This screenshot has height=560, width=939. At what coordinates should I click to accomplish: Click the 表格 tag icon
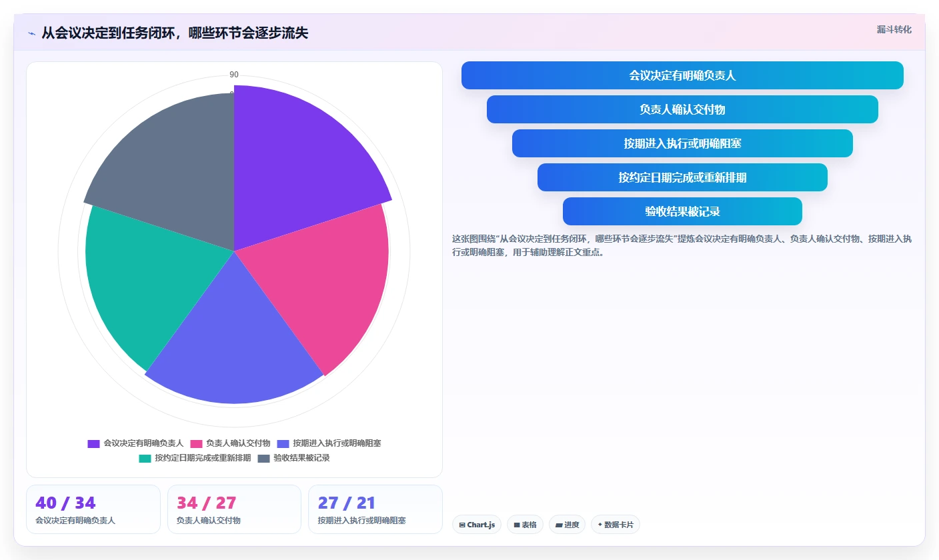click(517, 525)
